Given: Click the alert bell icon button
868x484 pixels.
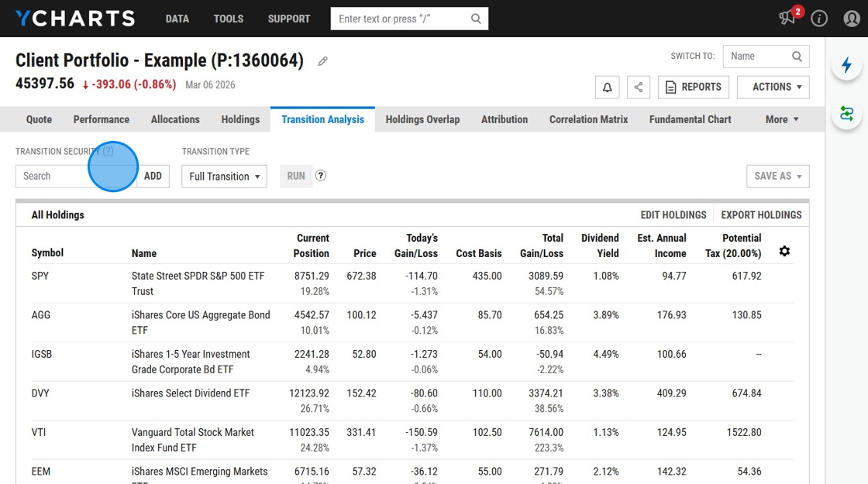Looking at the screenshot, I should (608, 87).
